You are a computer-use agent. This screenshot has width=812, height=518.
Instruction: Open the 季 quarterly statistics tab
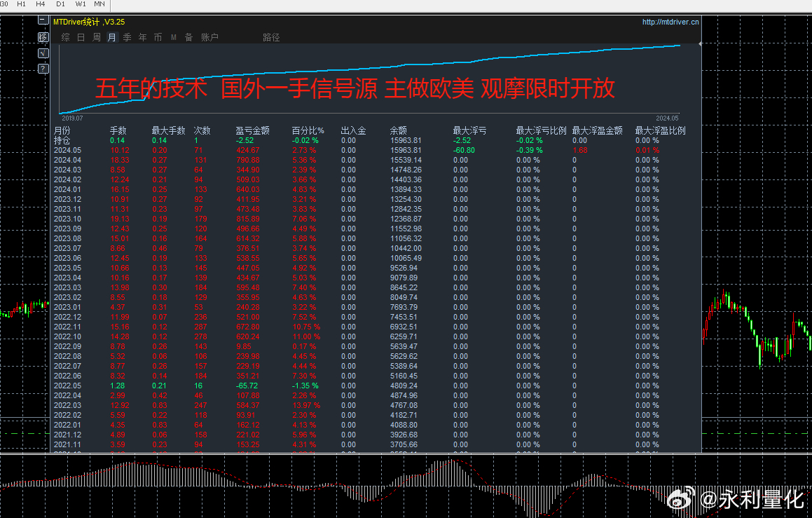click(128, 37)
